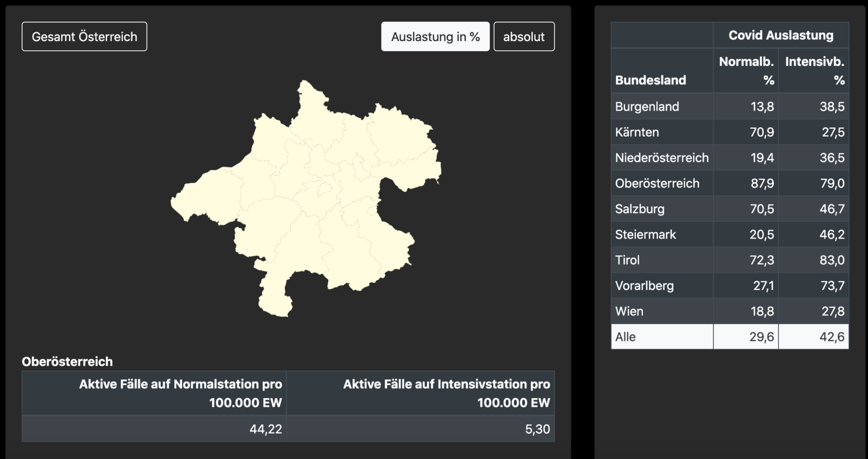The width and height of the screenshot is (868, 459).
Task: Select the Auslastung in % view
Action: point(435,36)
